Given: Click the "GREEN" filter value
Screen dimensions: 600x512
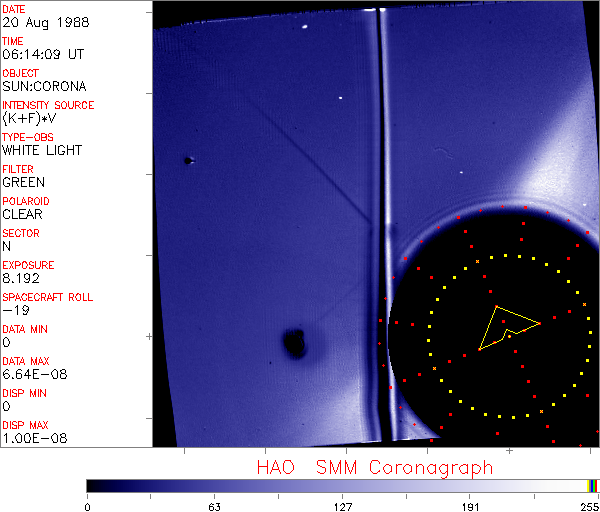Looking at the screenshot, I should [x=23, y=183].
